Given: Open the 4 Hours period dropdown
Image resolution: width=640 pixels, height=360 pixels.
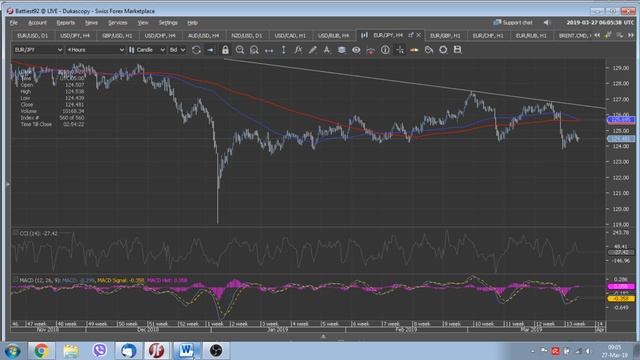Looking at the screenshot, I should click(95, 50).
